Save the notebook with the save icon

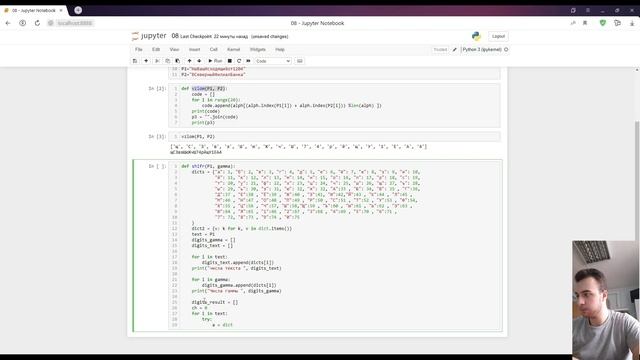(135, 61)
